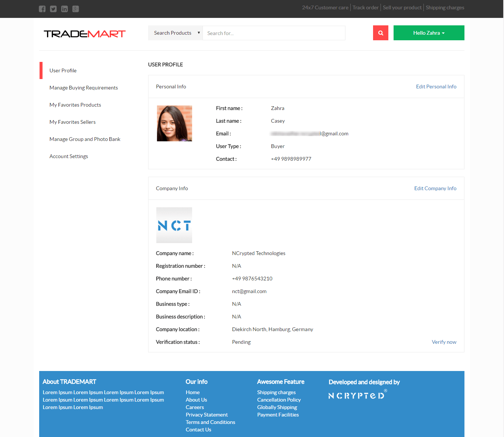Screen dimensions: 504x437
Task: Click the last name value Casey
Action: [x=278, y=121]
